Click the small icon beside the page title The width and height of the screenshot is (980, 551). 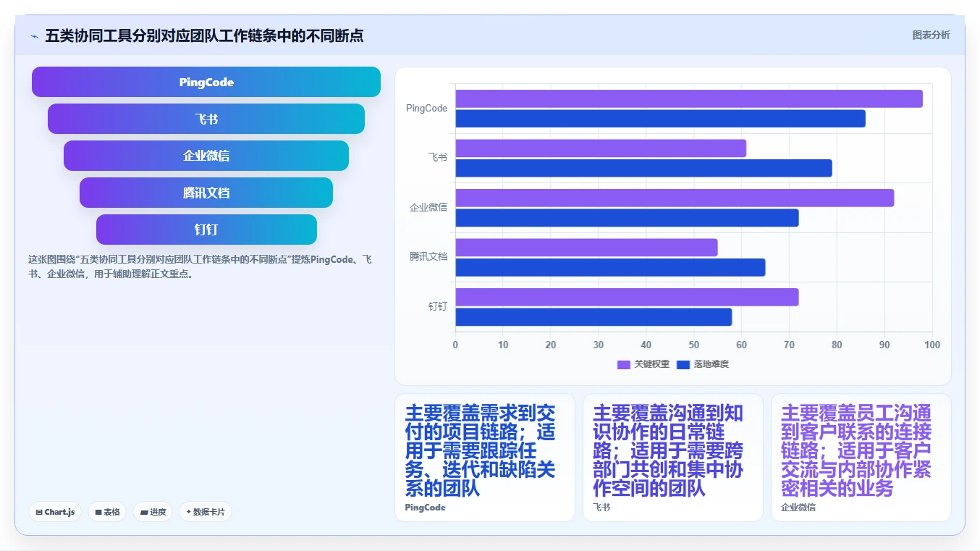pos(34,35)
